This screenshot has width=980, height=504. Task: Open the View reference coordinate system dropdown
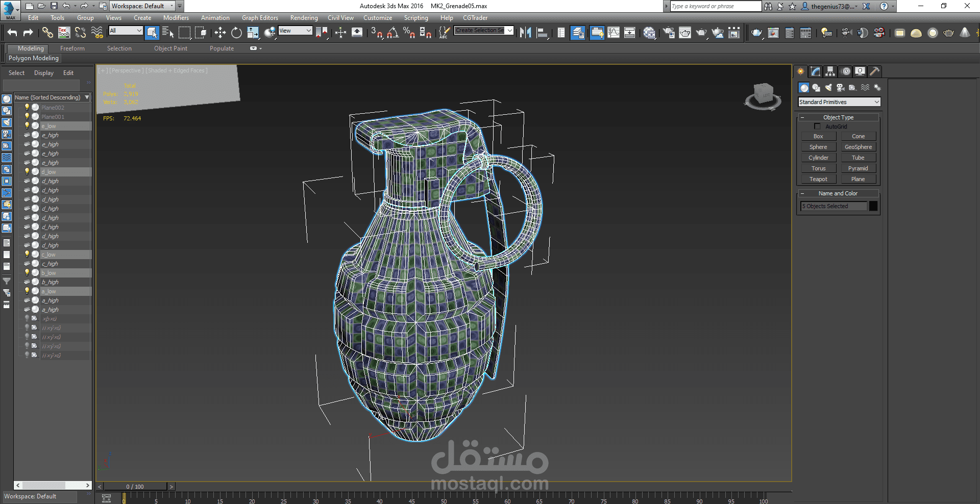coord(295,31)
